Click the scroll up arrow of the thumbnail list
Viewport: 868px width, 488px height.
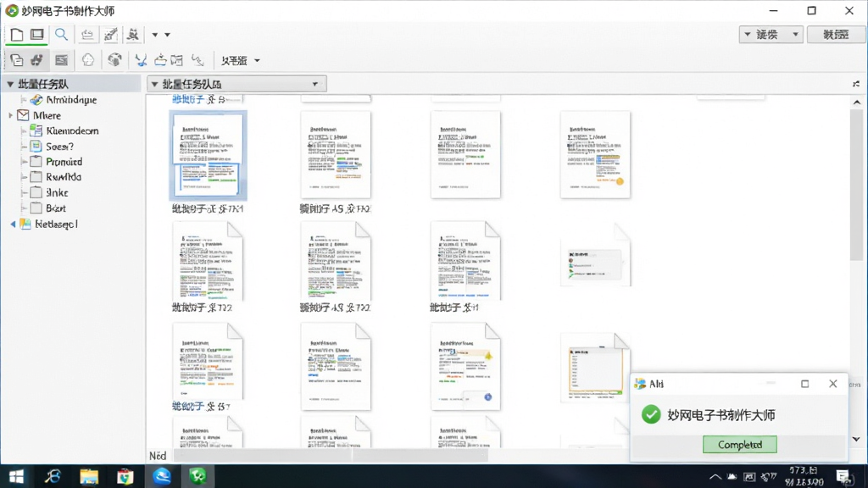(x=856, y=103)
